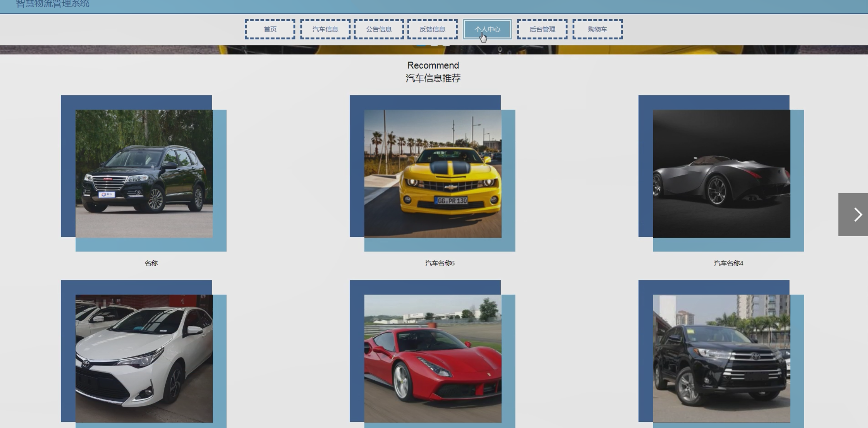Image resolution: width=868 pixels, height=428 pixels.
Task: Click the 名称 car name label
Action: [151, 263]
